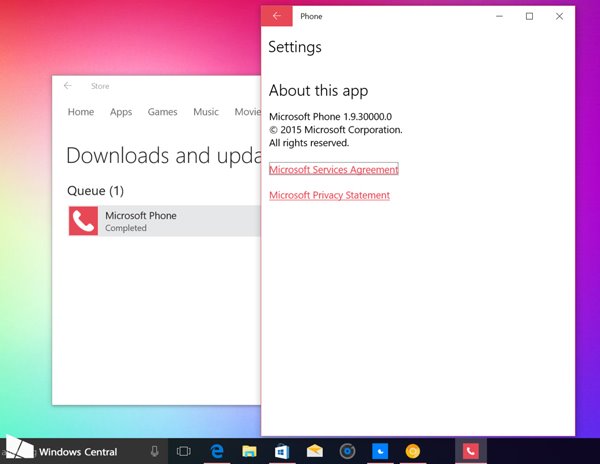This screenshot has width=600, height=464.
Task: Maximize the Phone window
Action: [x=529, y=16]
